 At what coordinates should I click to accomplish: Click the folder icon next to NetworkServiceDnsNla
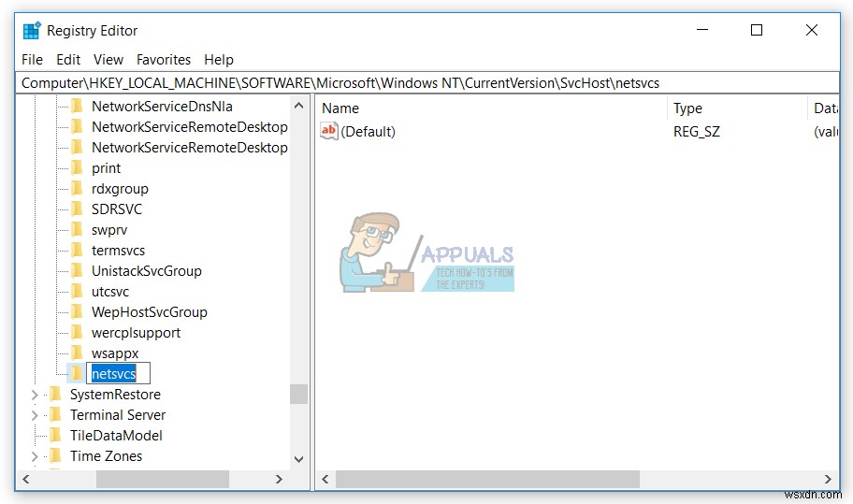click(77, 107)
